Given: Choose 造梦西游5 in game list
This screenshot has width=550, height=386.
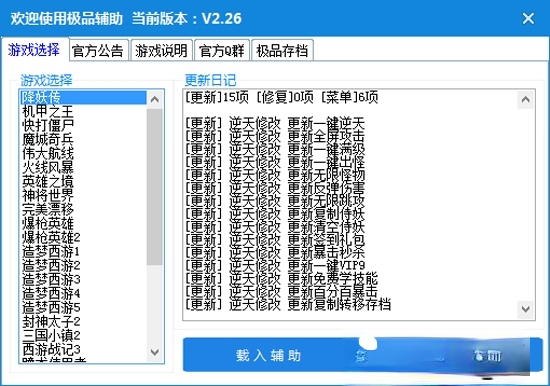Looking at the screenshot, I should pos(83,308).
